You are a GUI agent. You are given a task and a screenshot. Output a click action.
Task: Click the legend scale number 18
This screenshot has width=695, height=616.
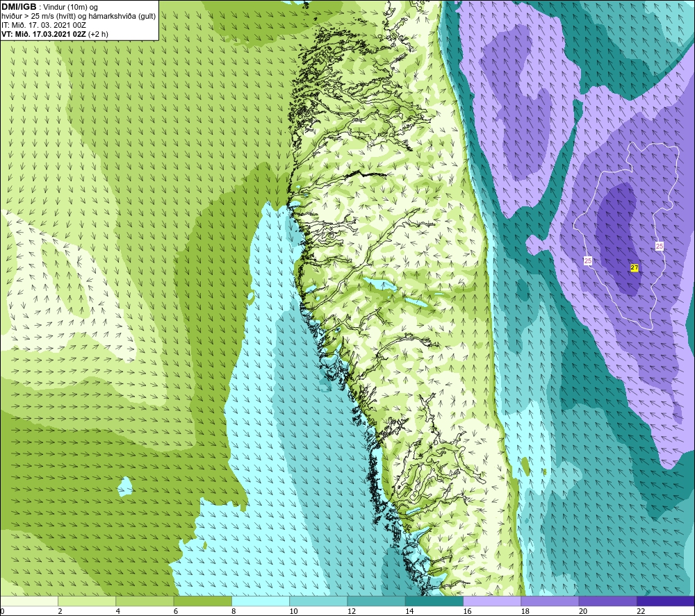[525, 612]
